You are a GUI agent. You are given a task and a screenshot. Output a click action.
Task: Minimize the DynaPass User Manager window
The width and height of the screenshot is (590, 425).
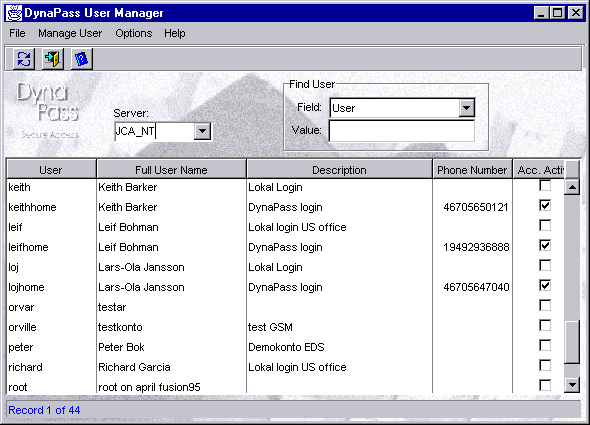coord(541,13)
